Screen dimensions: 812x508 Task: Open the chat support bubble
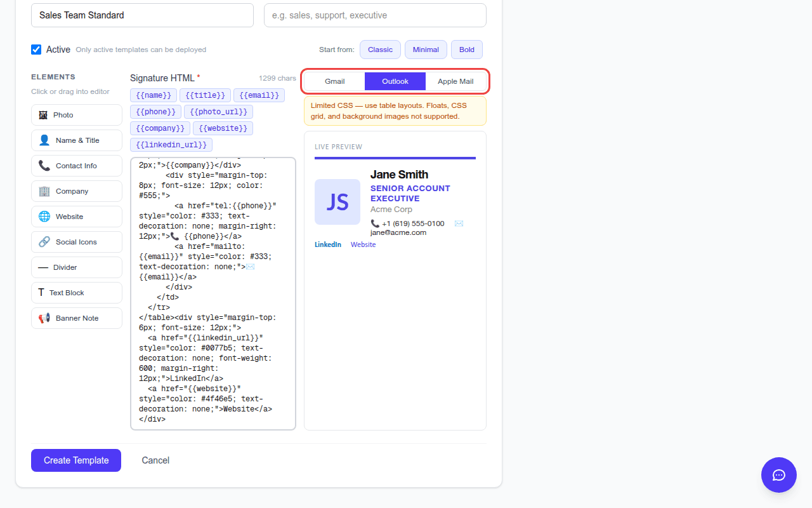779,475
